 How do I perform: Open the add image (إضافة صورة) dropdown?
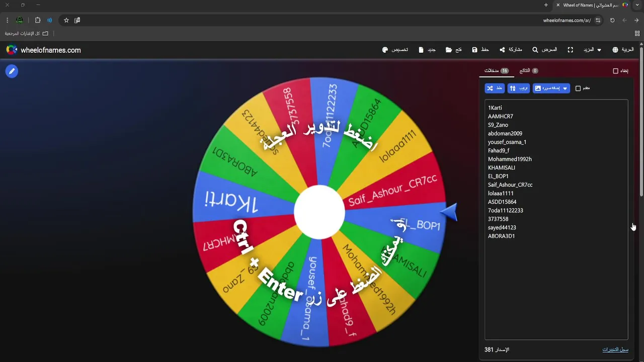[551, 88]
